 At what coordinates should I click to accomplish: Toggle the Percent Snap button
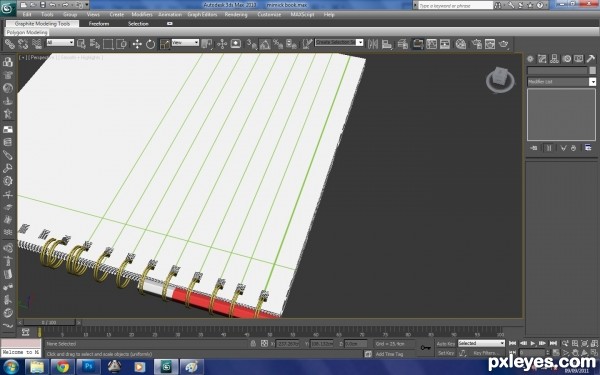click(278, 44)
